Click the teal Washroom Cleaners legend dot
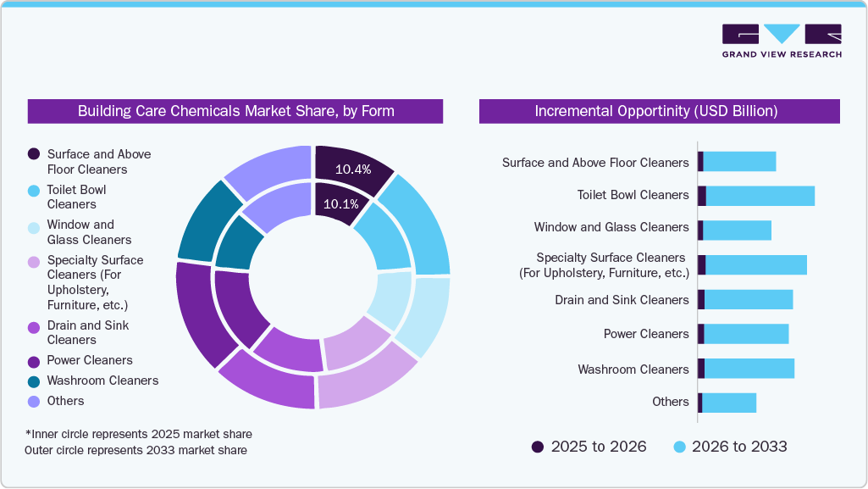The image size is (868, 489). (x=34, y=381)
